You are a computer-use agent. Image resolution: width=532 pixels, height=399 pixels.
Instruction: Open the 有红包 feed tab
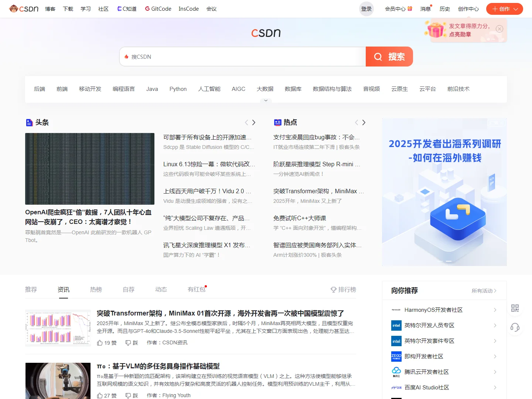tap(197, 290)
